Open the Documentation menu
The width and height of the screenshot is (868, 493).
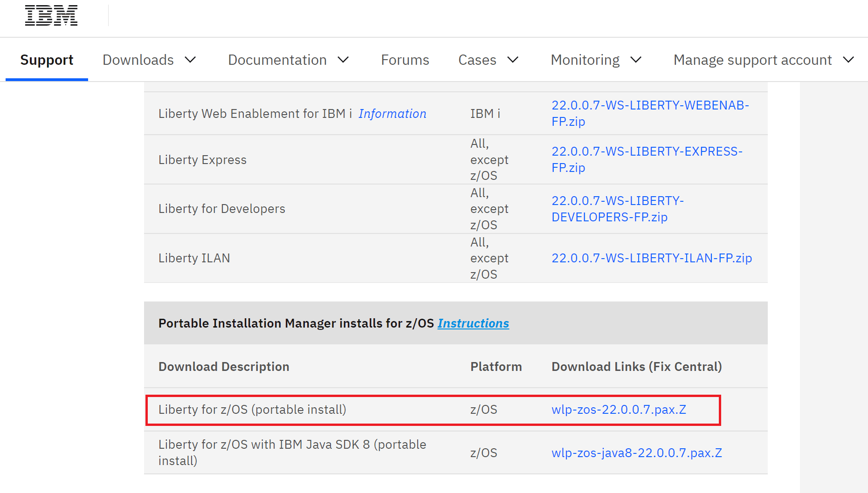pyautogui.click(x=277, y=60)
